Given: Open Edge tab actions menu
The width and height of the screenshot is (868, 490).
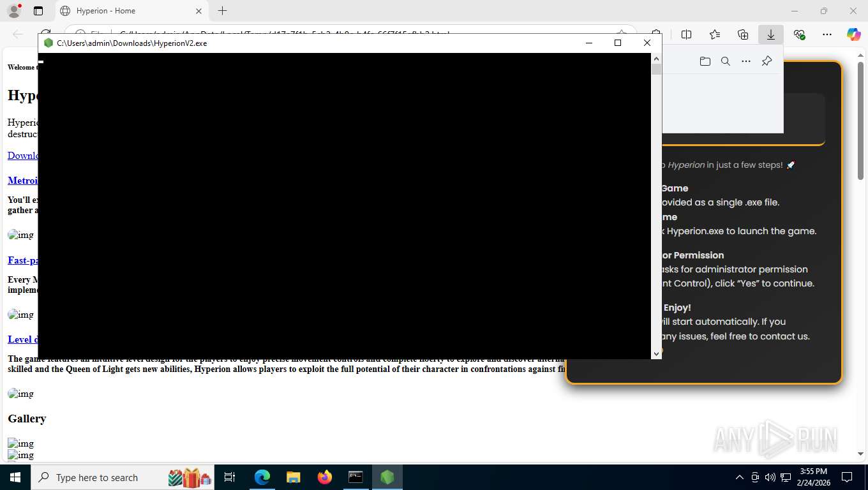Looking at the screenshot, I should [38, 11].
